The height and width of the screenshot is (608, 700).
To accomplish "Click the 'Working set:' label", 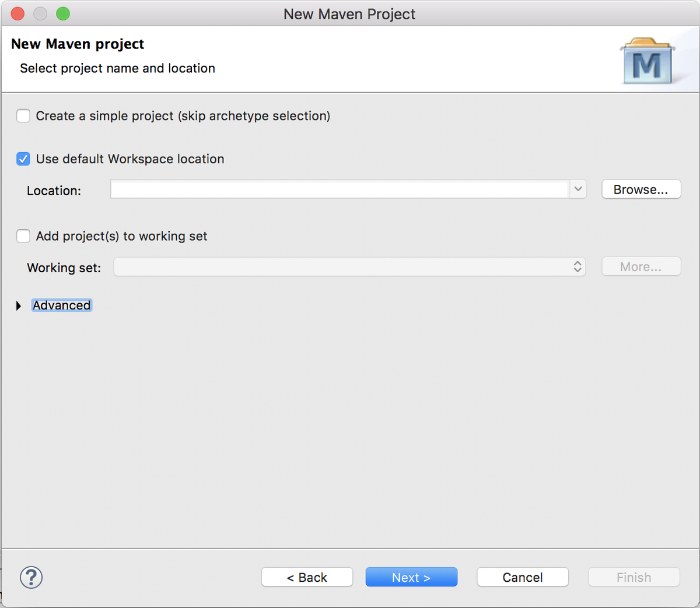I will 64,268.
